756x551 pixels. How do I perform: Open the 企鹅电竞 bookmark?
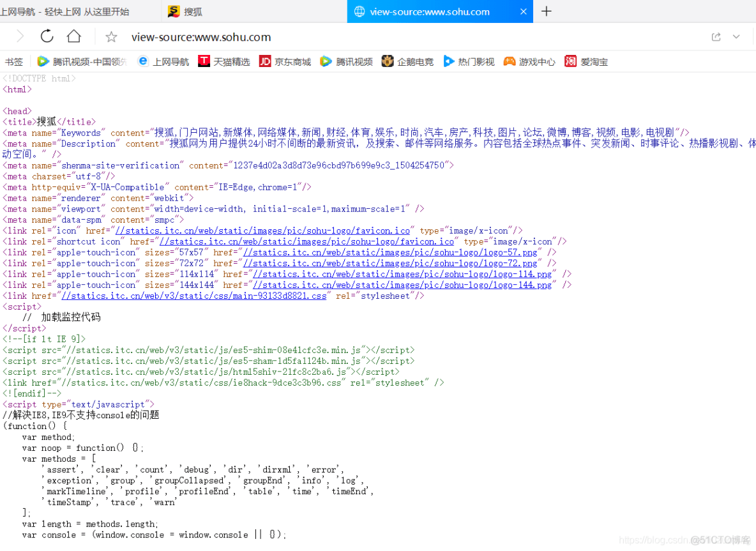point(407,62)
